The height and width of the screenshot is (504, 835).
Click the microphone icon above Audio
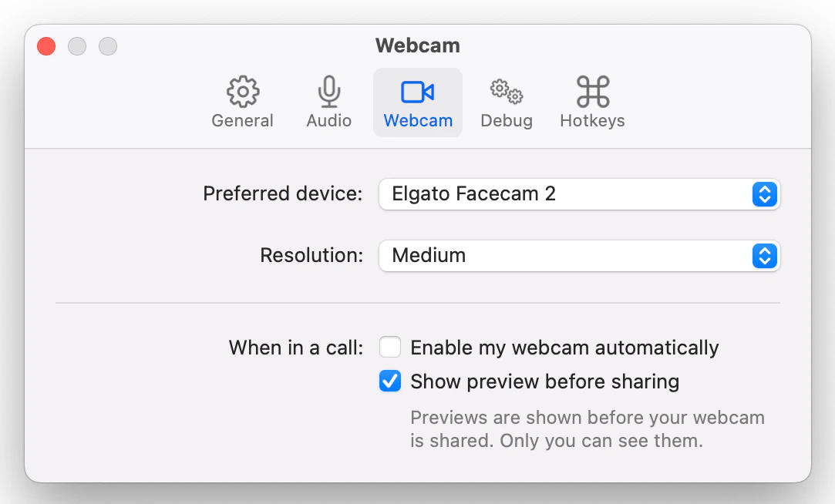click(x=328, y=90)
